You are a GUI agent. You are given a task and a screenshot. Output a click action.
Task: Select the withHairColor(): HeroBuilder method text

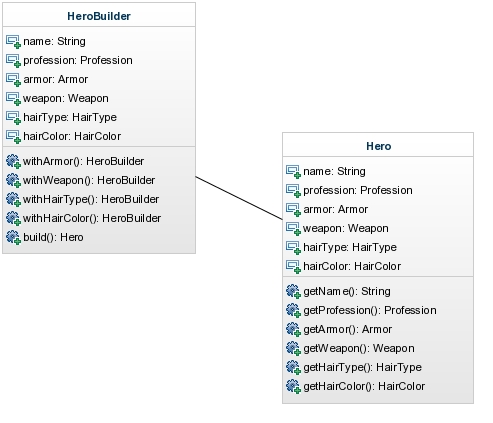coord(92,218)
